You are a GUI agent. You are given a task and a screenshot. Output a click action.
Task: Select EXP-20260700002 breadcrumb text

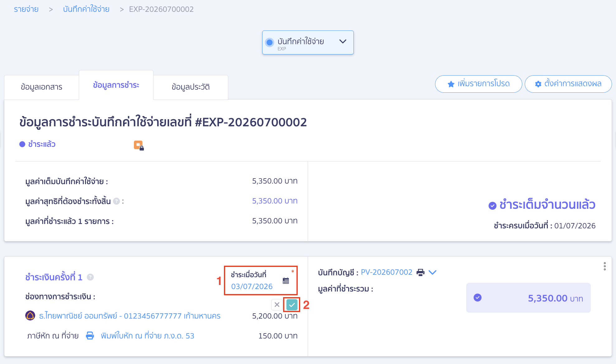pyautogui.click(x=161, y=9)
